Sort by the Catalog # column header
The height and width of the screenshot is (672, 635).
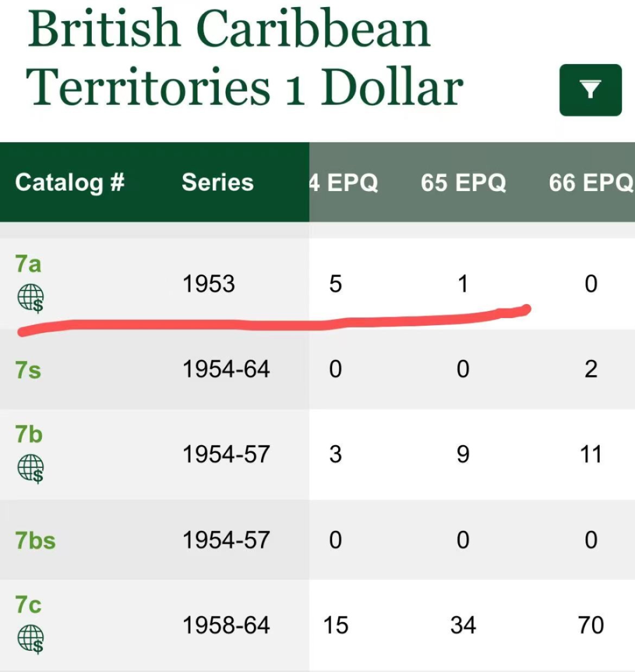coord(70,182)
